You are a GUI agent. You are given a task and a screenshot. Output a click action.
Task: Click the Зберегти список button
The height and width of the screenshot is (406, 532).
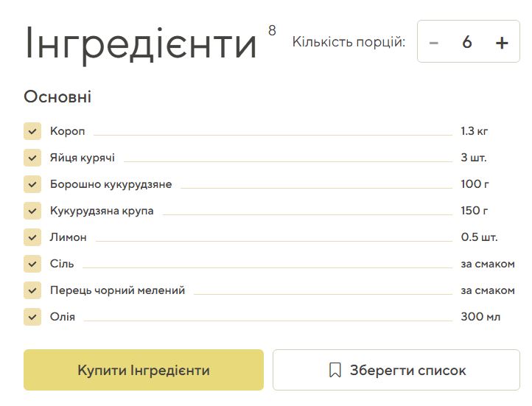[x=396, y=370]
